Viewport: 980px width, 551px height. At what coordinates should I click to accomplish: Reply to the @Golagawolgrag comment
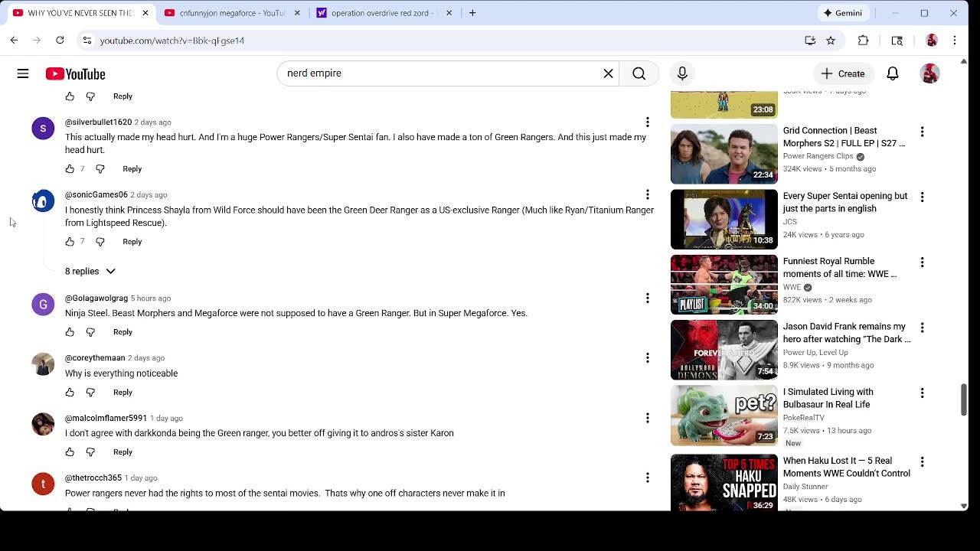[122, 331]
